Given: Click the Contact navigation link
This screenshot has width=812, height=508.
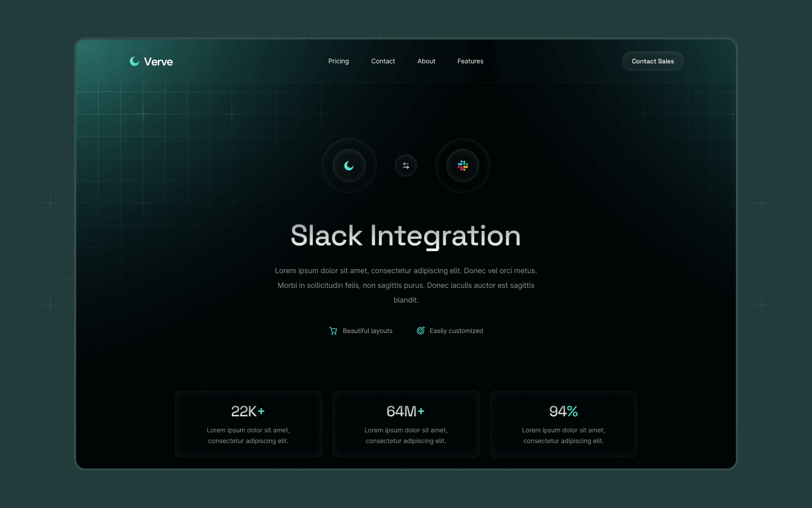Looking at the screenshot, I should (x=383, y=61).
